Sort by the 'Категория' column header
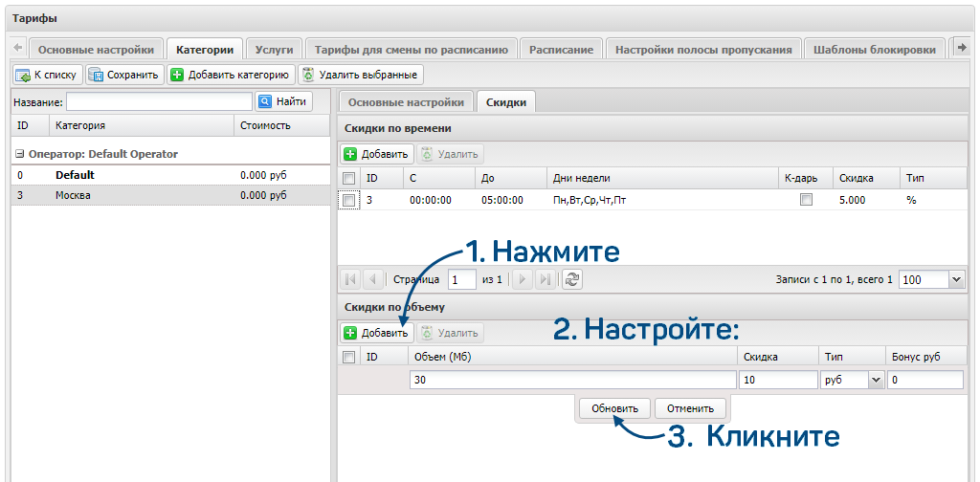Image resolution: width=980 pixels, height=482 pixels. coord(142,125)
